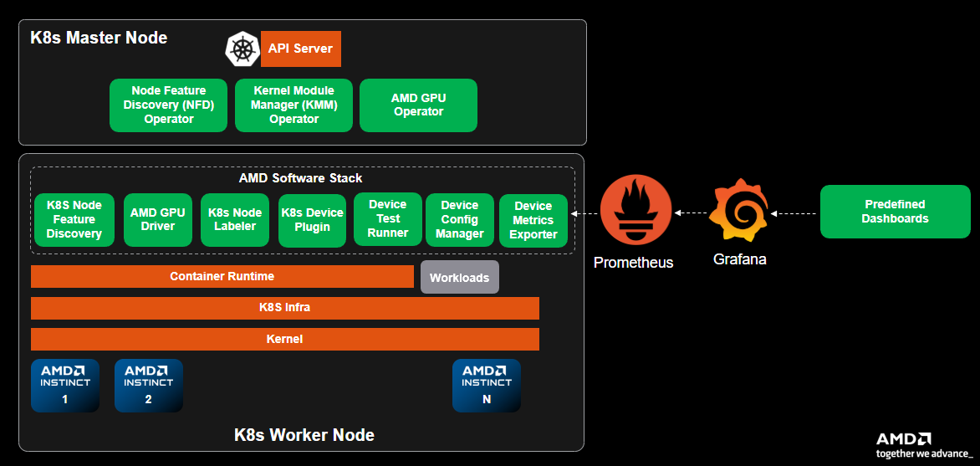The width and height of the screenshot is (980, 466).
Task: Click AMD Instinct GPU card 1
Action: click(65, 386)
